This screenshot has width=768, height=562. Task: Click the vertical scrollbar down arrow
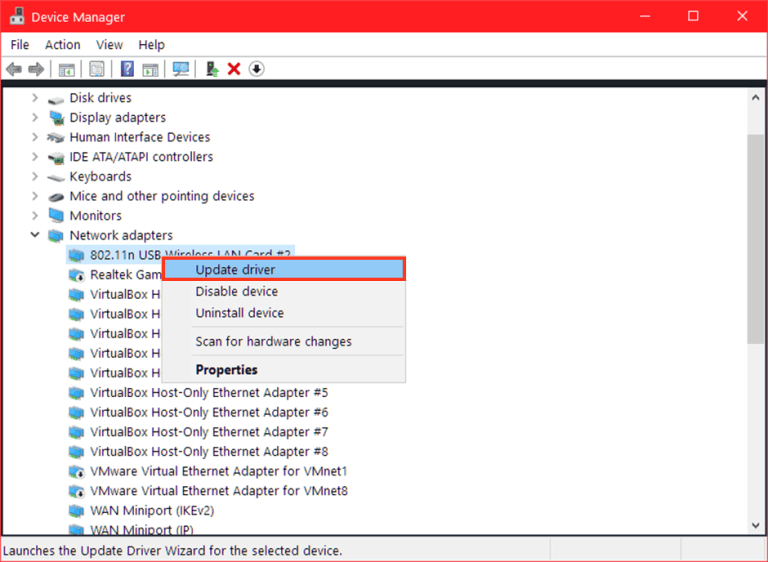point(756,525)
